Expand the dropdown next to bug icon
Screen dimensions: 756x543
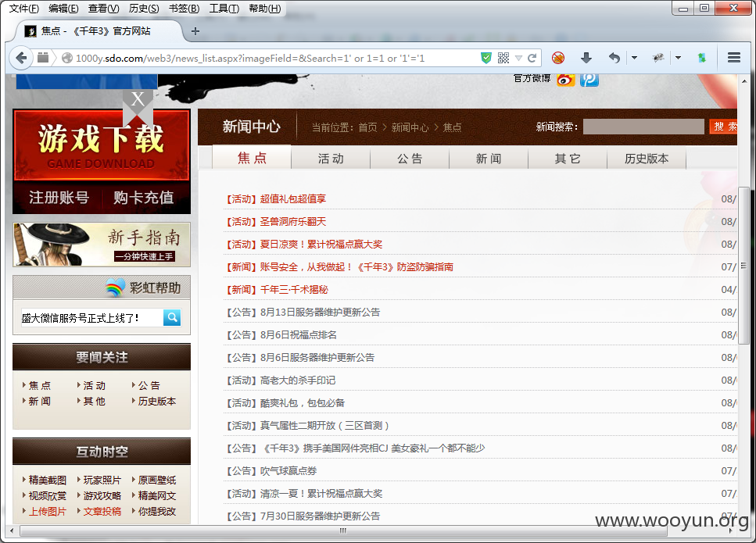(x=678, y=58)
